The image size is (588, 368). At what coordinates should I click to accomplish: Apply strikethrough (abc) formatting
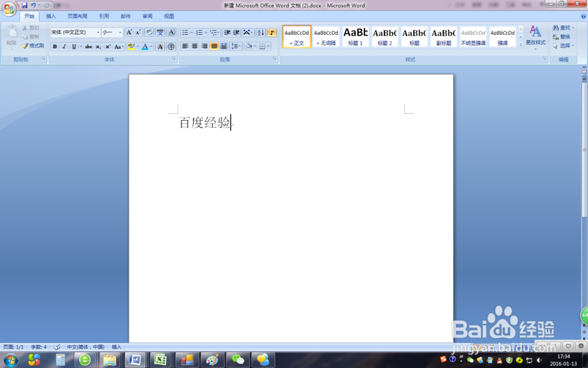click(x=89, y=47)
